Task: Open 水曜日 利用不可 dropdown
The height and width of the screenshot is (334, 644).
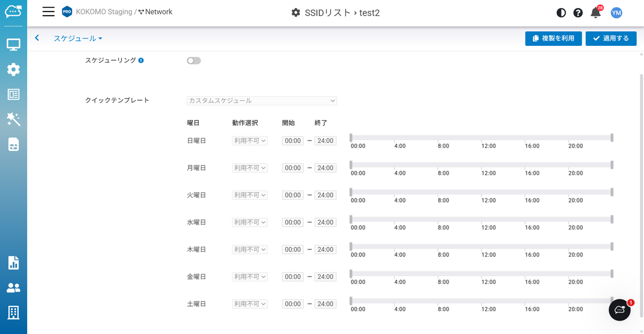Action: (250, 223)
